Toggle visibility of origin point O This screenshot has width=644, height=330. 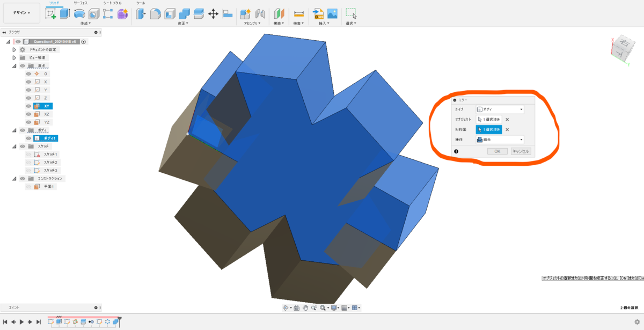(x=29, y=74)
